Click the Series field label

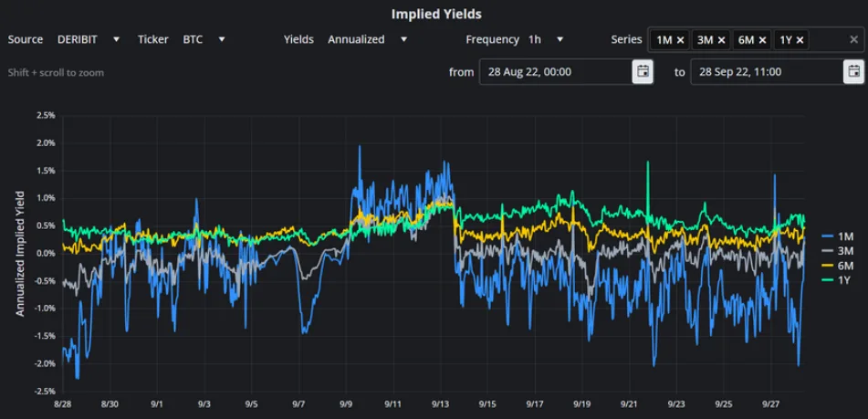click(626, 39)
